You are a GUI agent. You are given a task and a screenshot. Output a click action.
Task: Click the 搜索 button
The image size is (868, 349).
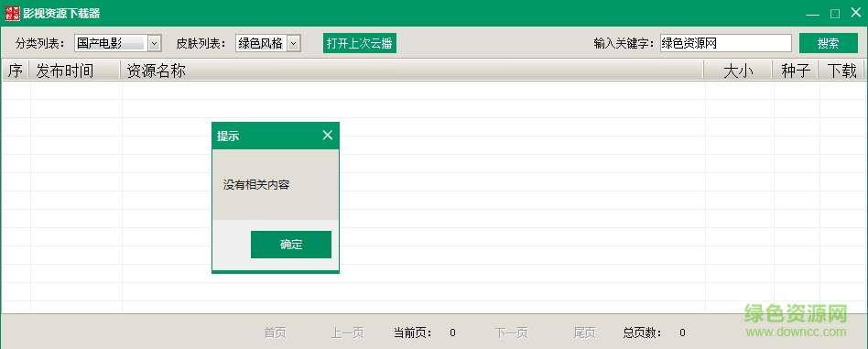[x=828, y=43]
